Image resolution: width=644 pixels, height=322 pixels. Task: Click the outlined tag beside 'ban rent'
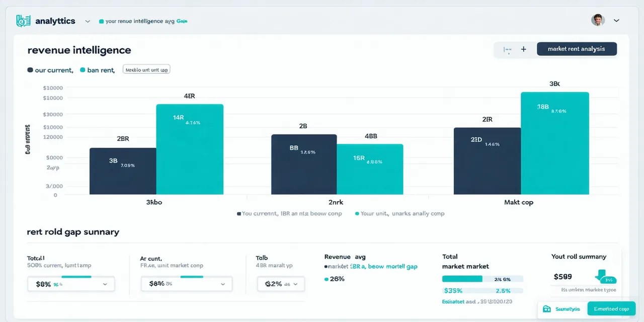tap(146, 70)
